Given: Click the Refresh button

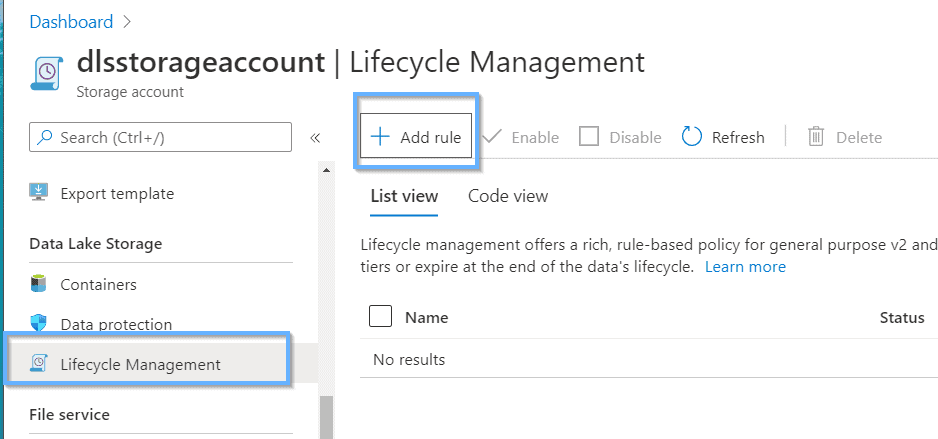Looking at the screenshot, I should click(723, 137).
